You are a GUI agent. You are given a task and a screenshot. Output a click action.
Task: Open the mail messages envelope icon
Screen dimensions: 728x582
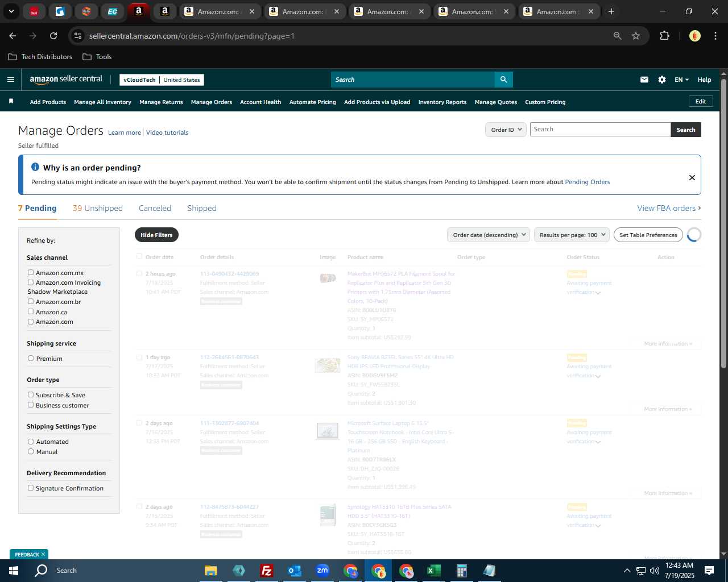[x=644, y=80]
